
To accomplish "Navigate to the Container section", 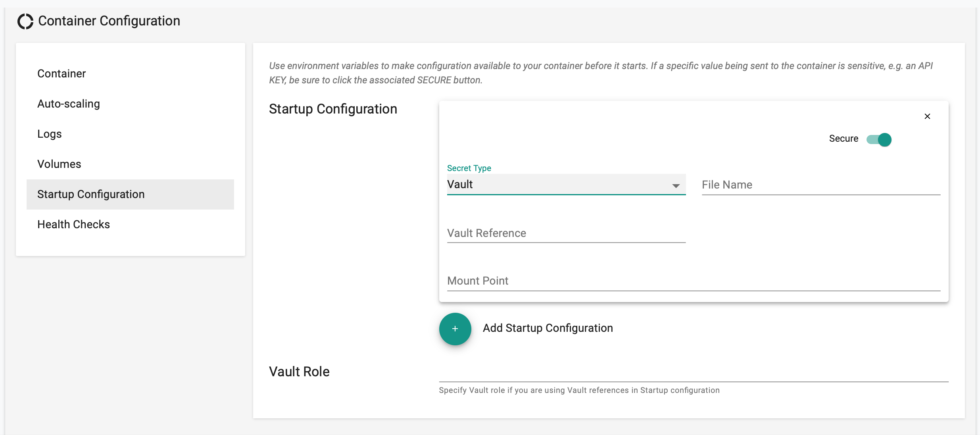I will pos(61,73).
